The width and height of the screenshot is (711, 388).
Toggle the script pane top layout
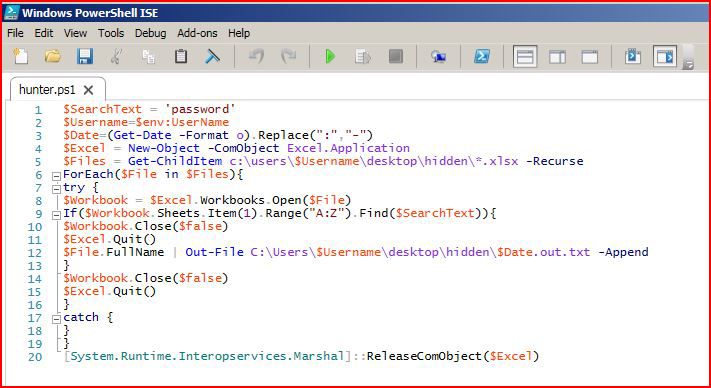[525, 57]
